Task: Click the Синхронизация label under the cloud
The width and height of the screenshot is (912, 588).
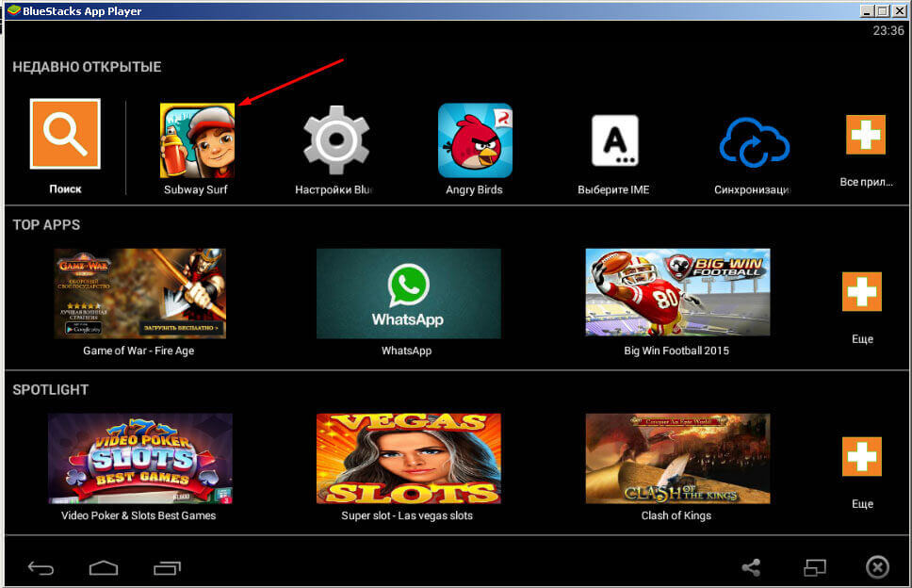Action: click(x=752, y=189)
